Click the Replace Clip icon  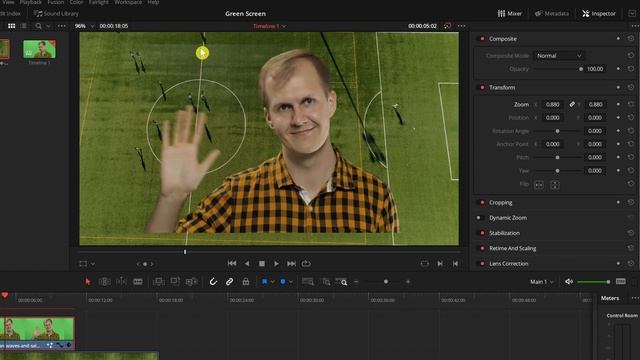tap(191, 282)
